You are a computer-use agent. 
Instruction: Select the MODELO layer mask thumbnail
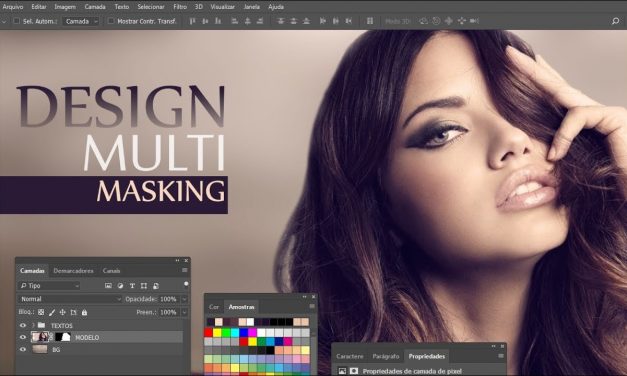[x=63, y=337]
